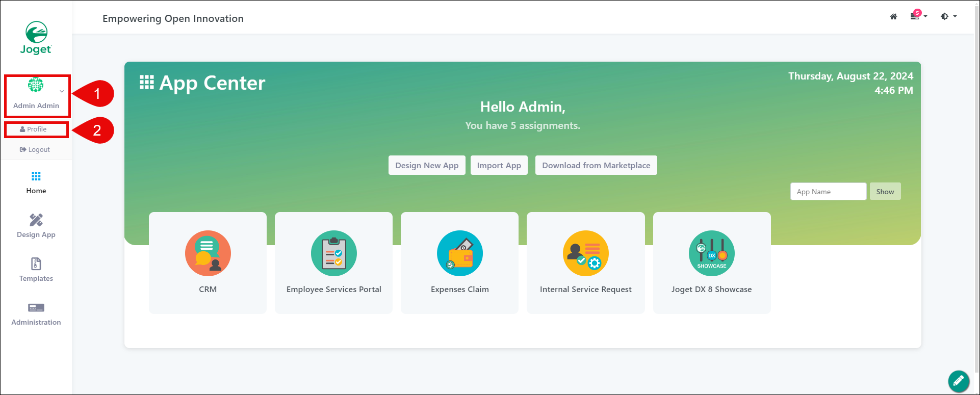This screenshot has height=395, width=980.
Task: Click the "Joget DX 8 Showcase" app label
Action: coord(712,289)
